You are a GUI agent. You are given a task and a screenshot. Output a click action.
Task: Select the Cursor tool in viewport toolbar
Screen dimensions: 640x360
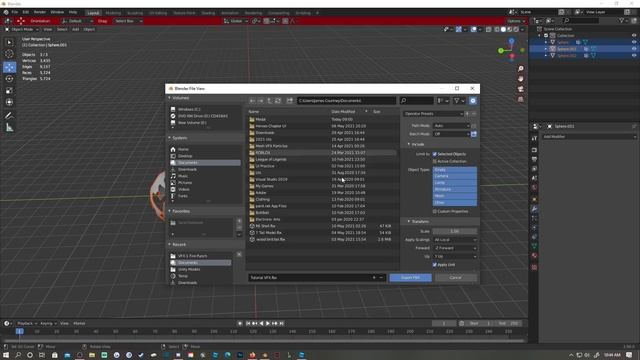(9, 54)
